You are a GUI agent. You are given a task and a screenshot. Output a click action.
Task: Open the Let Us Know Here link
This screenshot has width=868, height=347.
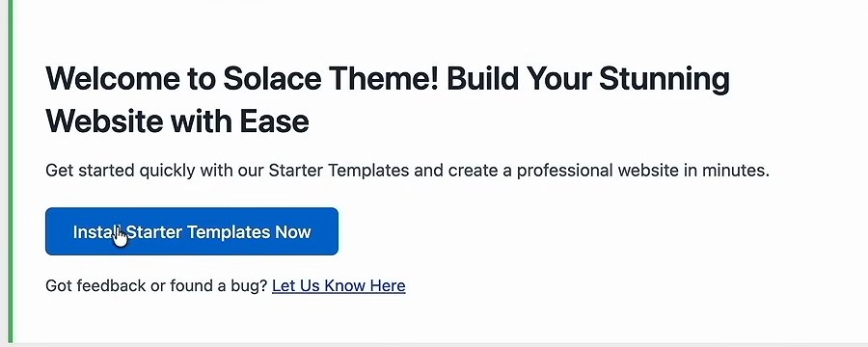(x=339, y=286)
